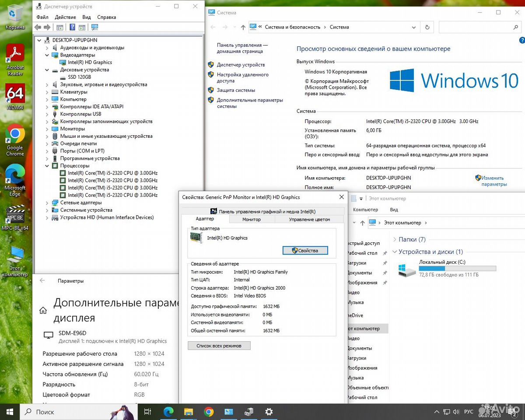Open Settings gear on the taskbar
The height and width of the screenshot is (420, 525).
coord(269,412)
